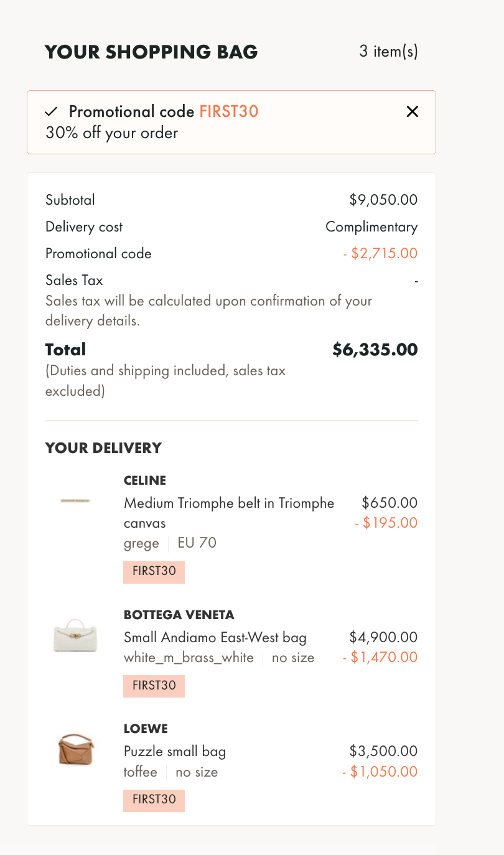Click the Total amount $6,335.00
Image resolution: width=504 pixels, height=855 pixels.
coord(375,350)
